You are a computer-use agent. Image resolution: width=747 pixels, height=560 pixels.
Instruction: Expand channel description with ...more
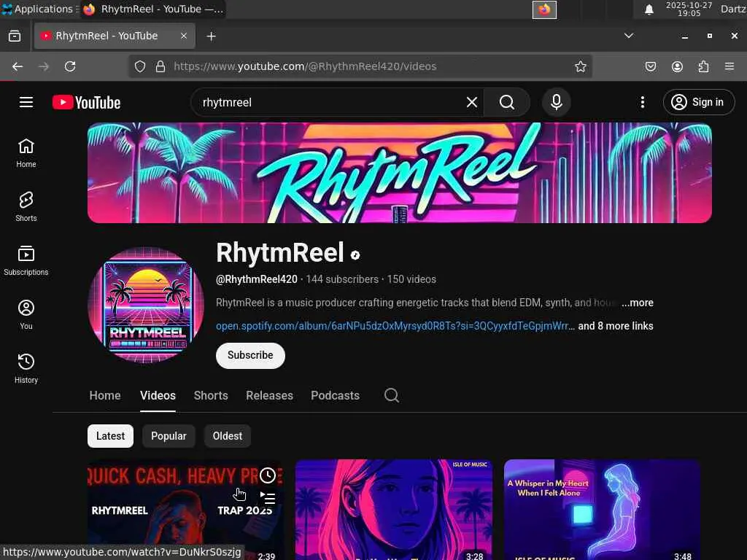coord(638,303)
